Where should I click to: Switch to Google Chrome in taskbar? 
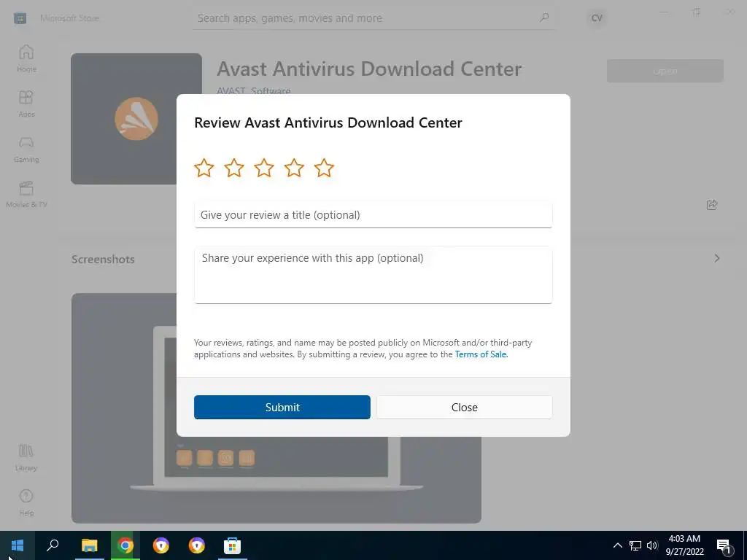pos(125,545)
